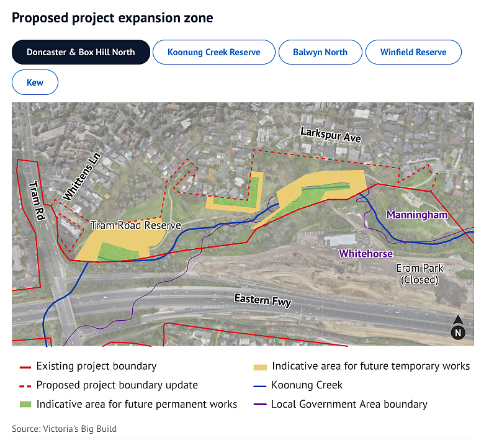
Task: Click the Proposed project expansion zone heading
Action: 112,18
